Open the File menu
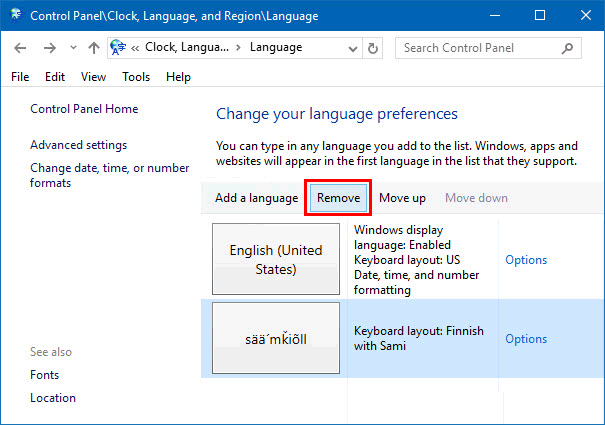The height and width of the screenshot is (425, 605). (x=20, y=77)
